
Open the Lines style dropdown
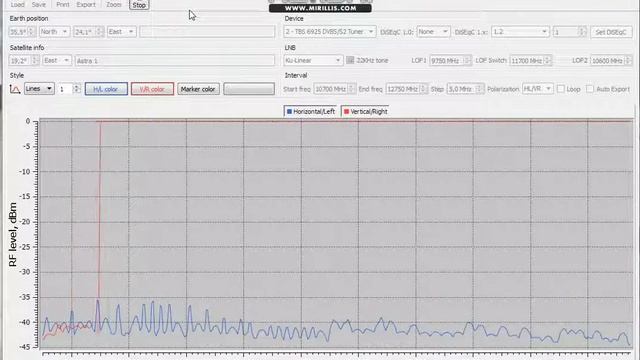coord(39,89)
